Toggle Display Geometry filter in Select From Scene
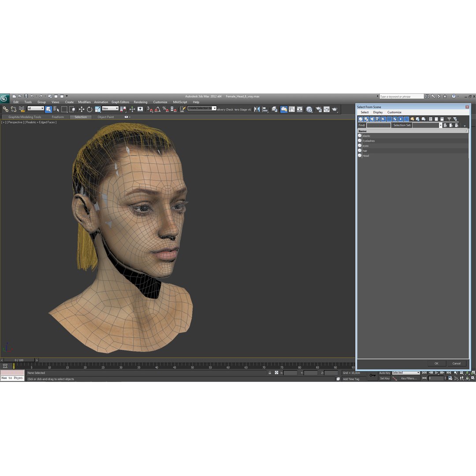 coord(361,119)
